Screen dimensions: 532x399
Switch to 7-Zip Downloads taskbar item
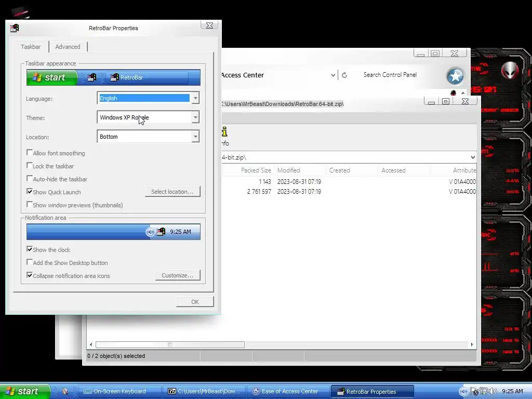click(x=205, y=391)
